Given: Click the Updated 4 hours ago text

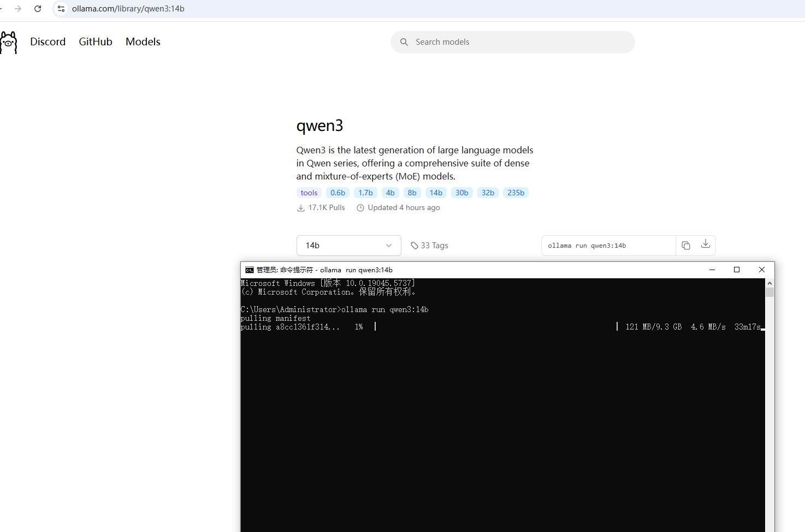Looking at the screenshot, I should click(x=404, y=208).
